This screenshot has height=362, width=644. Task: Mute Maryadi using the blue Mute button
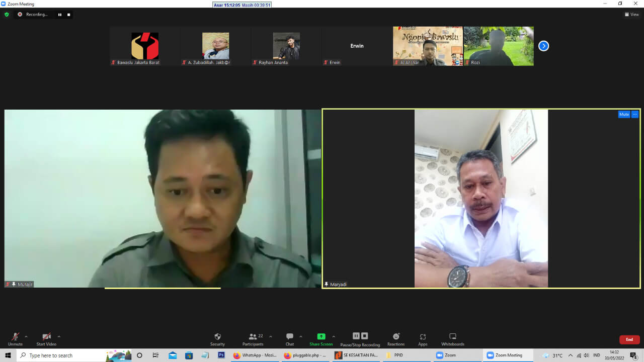(624, 114)
